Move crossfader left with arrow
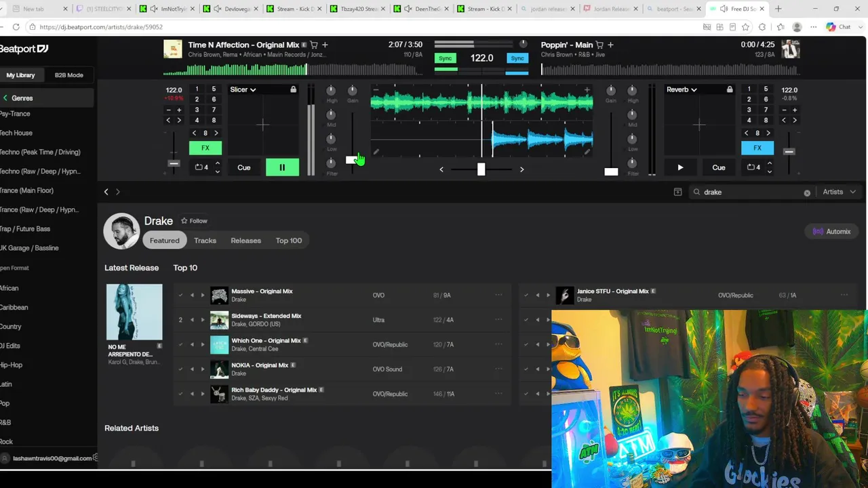Screen dimensions: 868x488 (441, 169)
